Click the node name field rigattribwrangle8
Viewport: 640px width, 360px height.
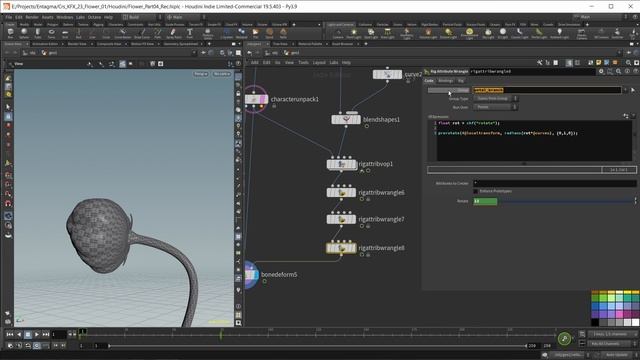coord(533,71)
